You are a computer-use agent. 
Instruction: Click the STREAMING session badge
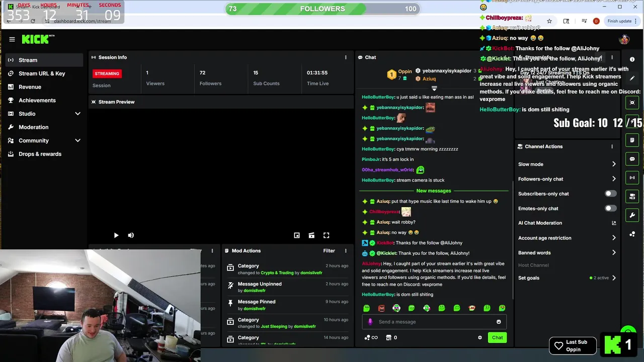(107, 73)
